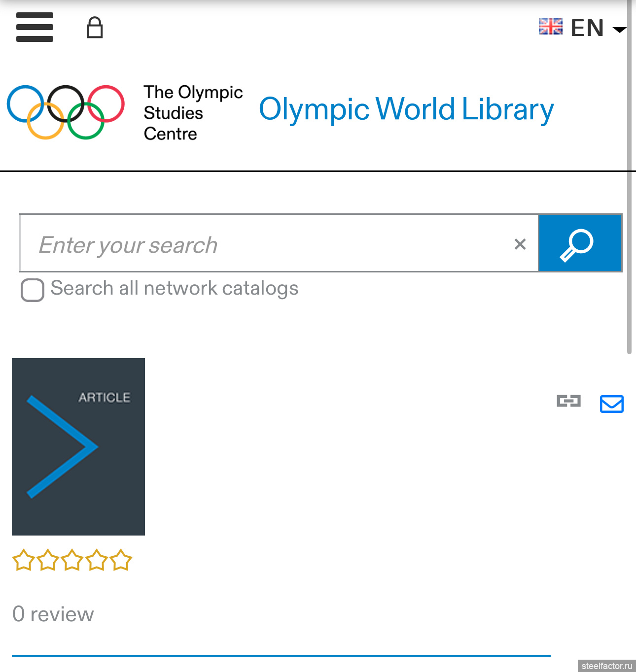
Task: Rate the article three stars
Action: coord(72,560)
